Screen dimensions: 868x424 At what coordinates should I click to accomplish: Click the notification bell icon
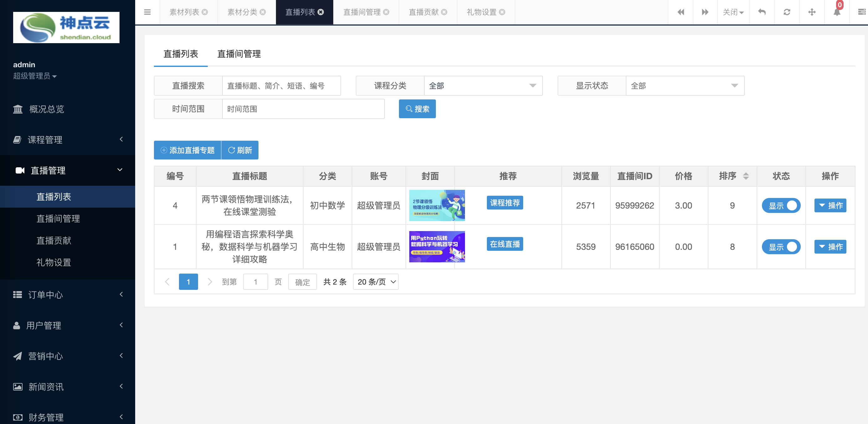(x=836, y=12)
